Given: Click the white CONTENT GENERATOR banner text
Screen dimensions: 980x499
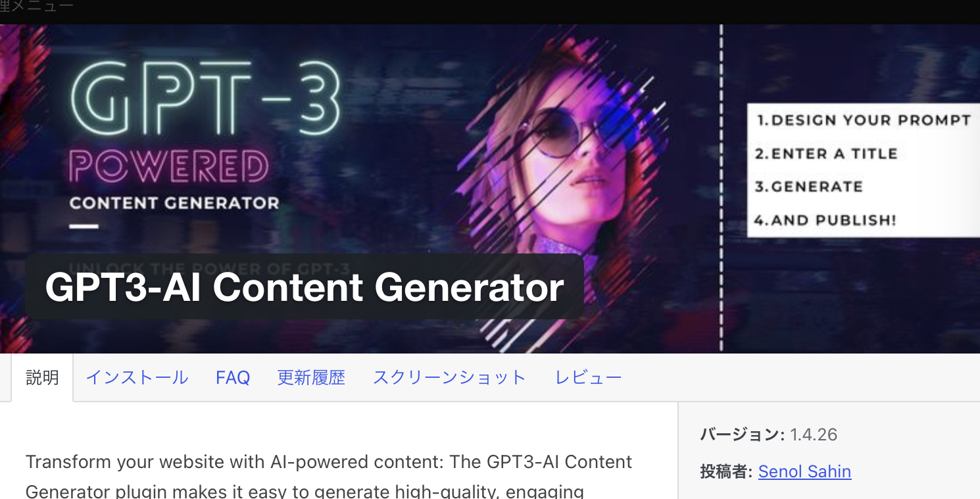Looking at the screenshot, I should click(x=174, y=203).
